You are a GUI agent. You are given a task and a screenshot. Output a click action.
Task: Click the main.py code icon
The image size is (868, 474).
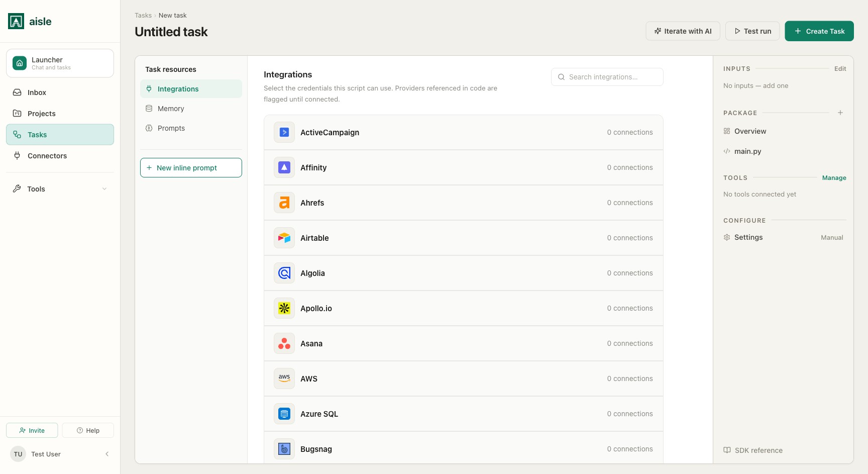[727, 151]
